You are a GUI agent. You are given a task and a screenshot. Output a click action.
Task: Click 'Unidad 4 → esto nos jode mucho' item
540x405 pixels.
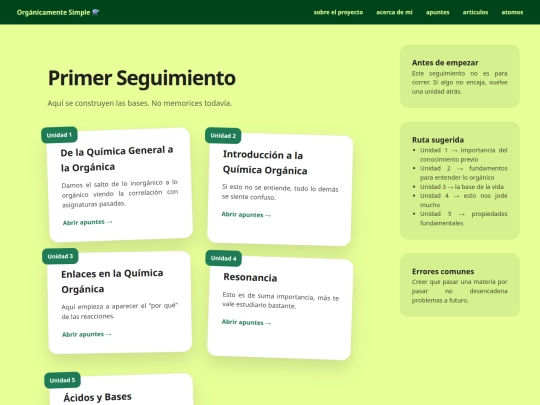coord(463,200)
